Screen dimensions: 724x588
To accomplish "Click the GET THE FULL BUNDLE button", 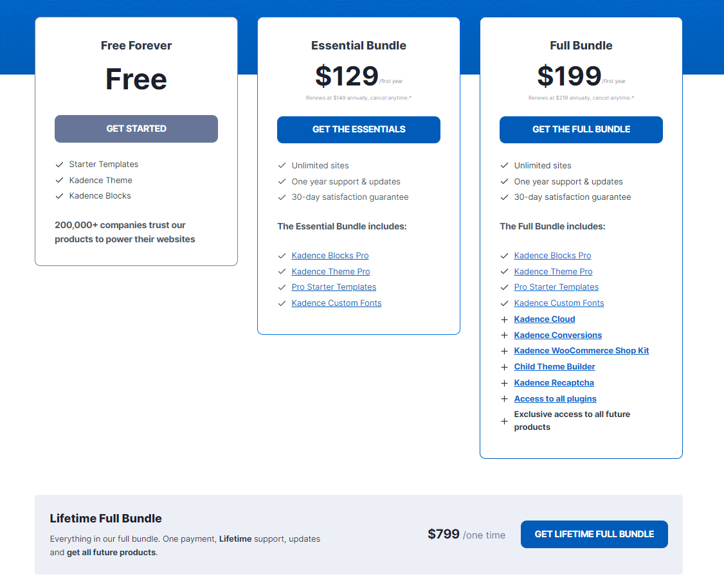I will [x=581, y=129].
